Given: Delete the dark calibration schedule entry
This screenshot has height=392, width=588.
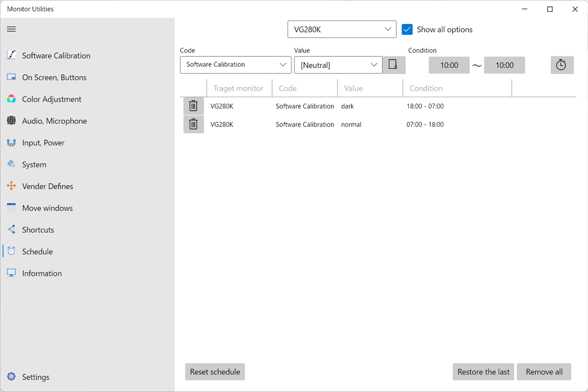Looking at the screenshot, I should click(193, 106).
